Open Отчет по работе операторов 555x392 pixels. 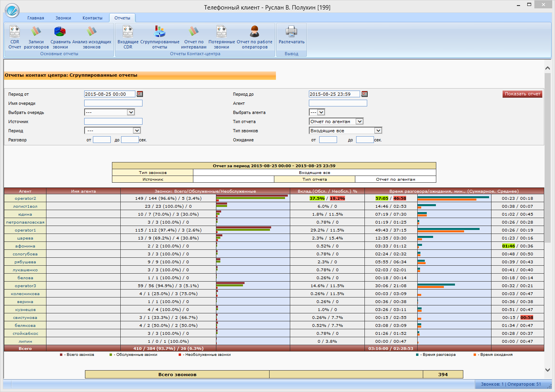pyautogui.click(x=254, y=32)
